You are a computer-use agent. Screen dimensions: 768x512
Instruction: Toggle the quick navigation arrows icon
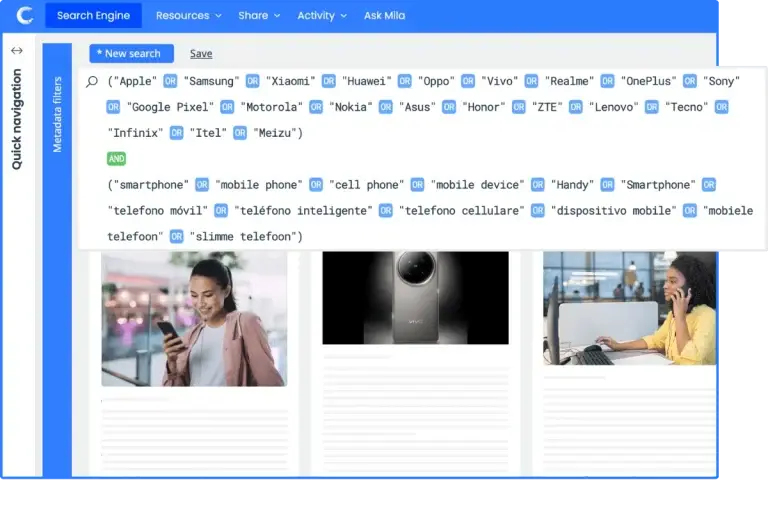point(16,50)
